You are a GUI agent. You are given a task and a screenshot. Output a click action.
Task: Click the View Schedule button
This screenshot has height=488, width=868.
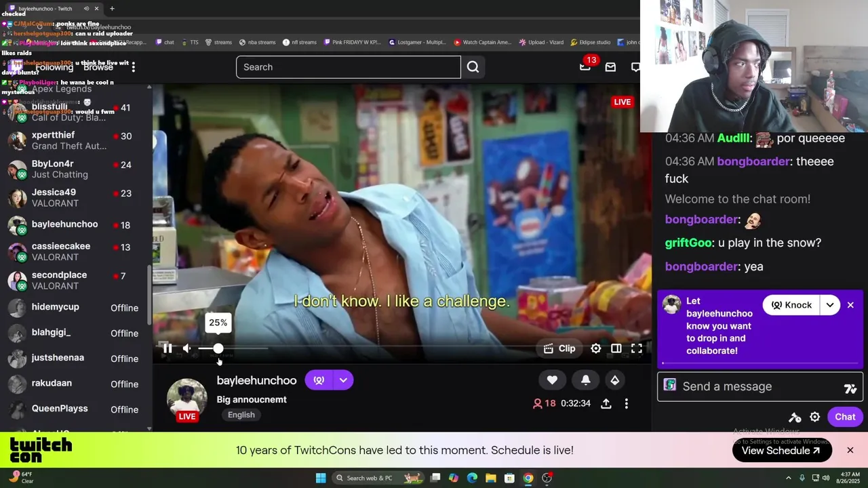click(x=782, y=451)
